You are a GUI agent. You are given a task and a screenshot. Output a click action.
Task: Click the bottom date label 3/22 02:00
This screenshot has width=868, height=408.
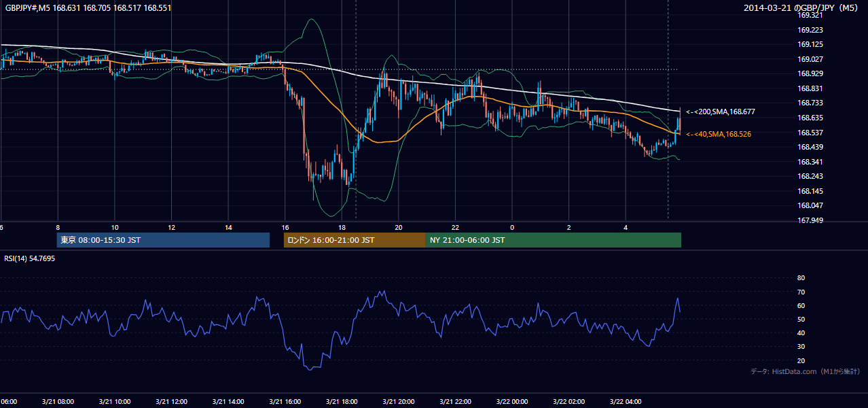point(569,402)
